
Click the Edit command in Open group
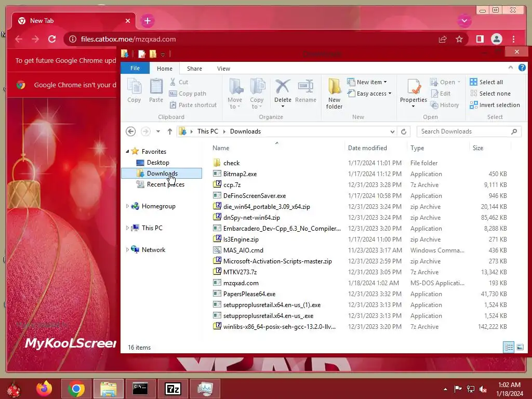click(441, 94)
